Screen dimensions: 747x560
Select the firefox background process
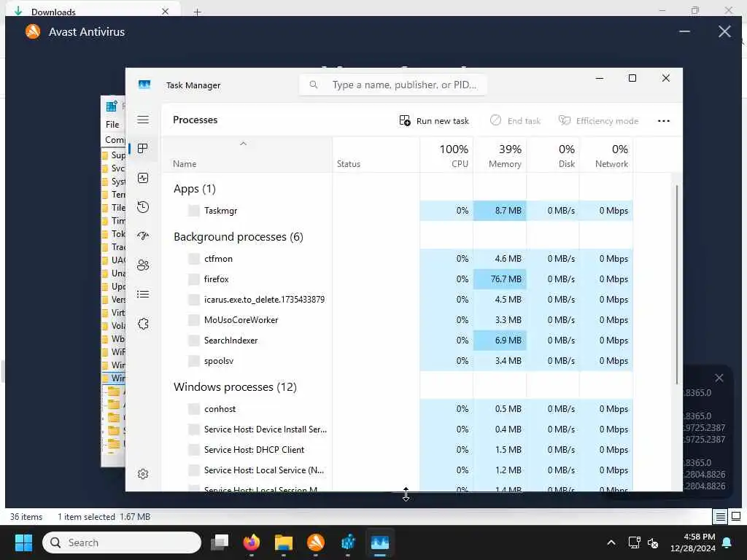[398, 279]
